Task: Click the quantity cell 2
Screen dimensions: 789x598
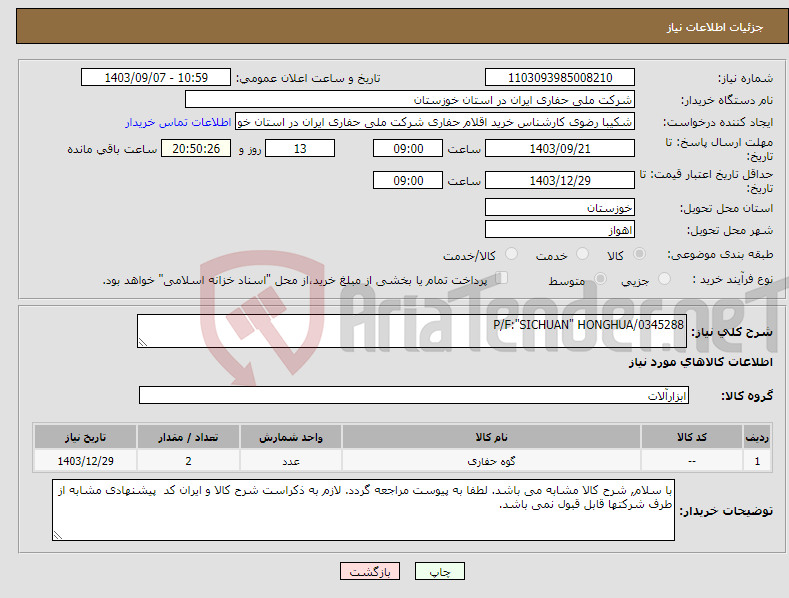Action: pyautogui.click(x=188, y=461)
